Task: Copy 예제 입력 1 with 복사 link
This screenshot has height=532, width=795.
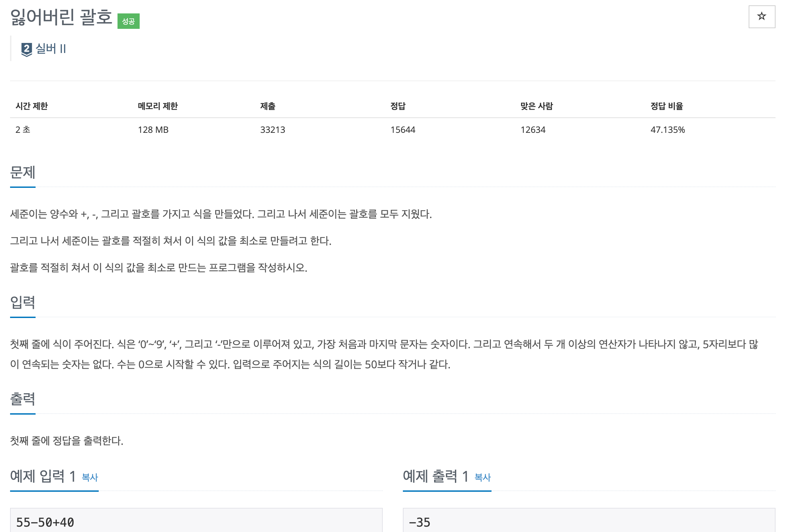Action: pos(90,477)
